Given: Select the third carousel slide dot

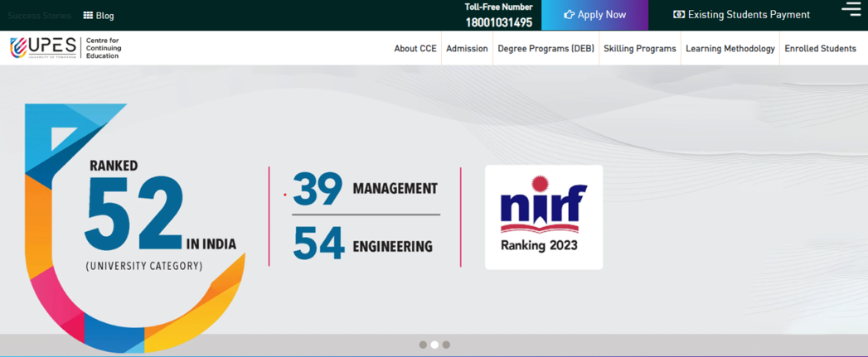Looking at the screenshot, I should pyautogui.click(x=446, y=345).
